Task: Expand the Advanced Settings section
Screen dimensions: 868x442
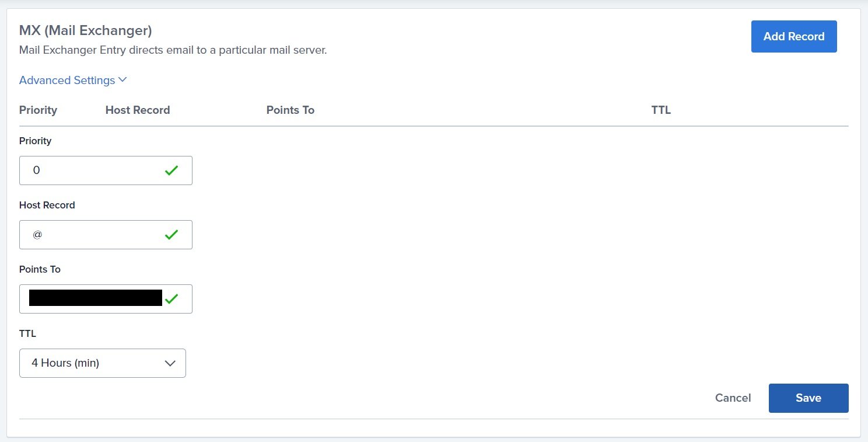Action: pos(73,80)
